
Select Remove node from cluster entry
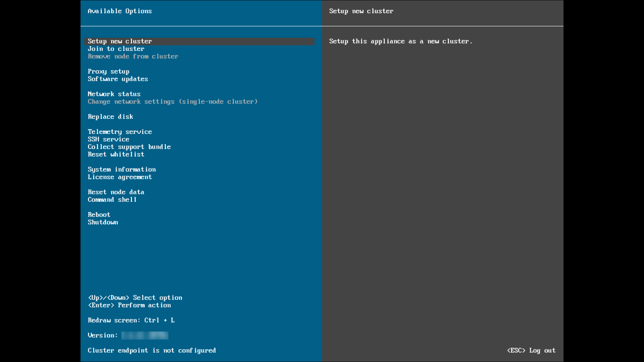point(133,56)
